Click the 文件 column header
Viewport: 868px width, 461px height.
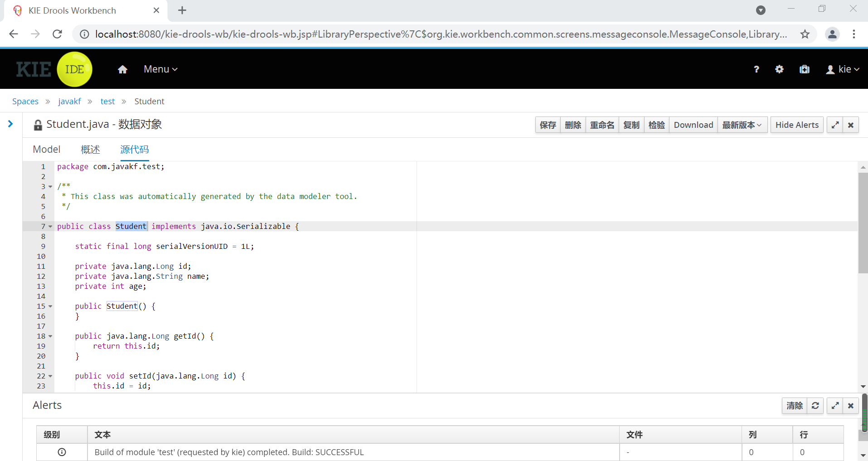coord(680,435)
